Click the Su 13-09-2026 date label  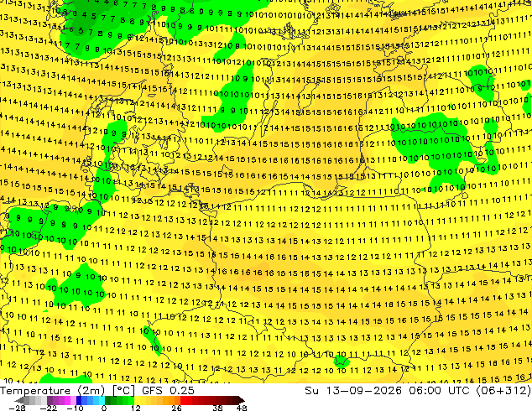[x=355, y=391]
